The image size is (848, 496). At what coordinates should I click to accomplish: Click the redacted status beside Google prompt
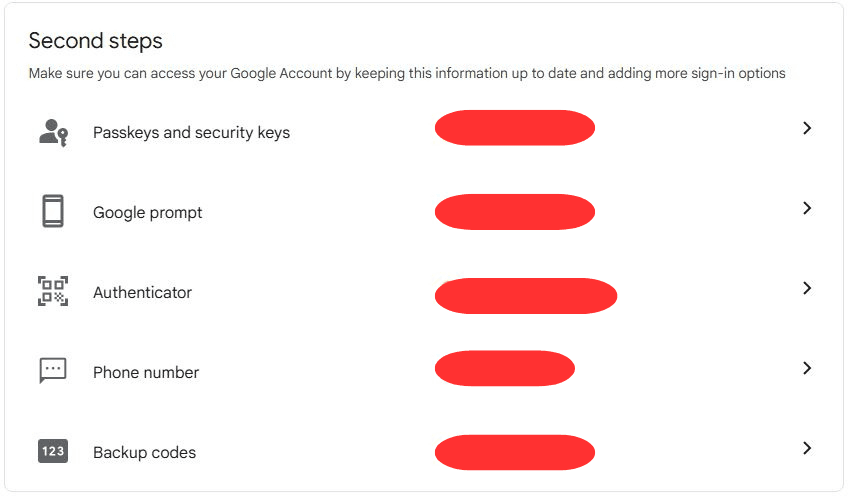click(515, 211)
